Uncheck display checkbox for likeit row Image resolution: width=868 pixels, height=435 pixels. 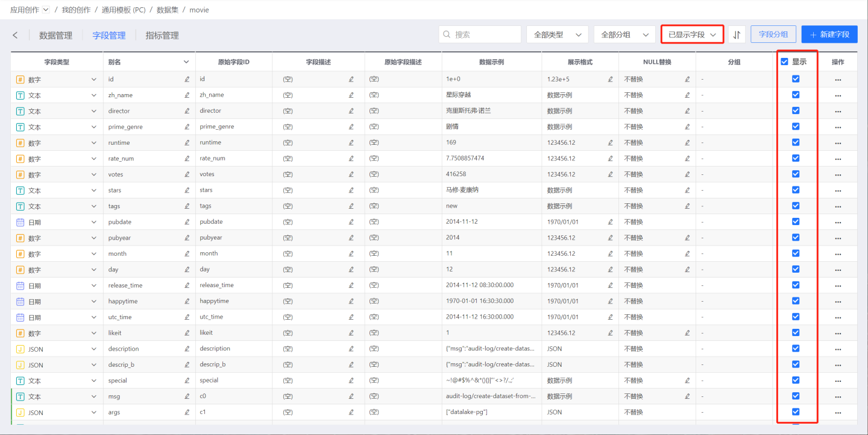(796, 332)
